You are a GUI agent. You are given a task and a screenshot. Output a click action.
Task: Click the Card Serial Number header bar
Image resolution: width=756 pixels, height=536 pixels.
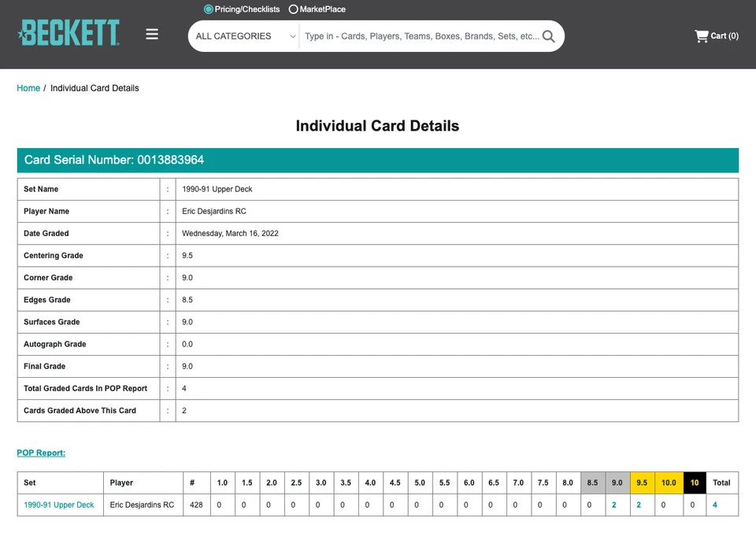[x=377, y=160]
